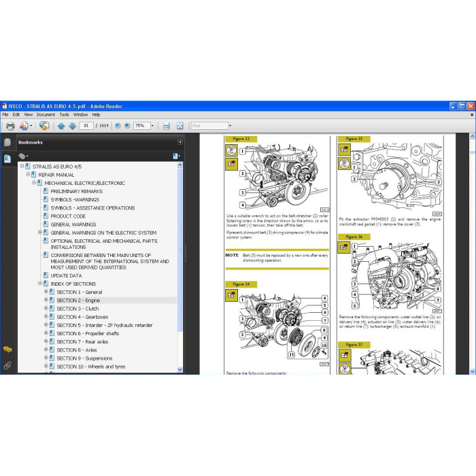Open the Create PDF online toolbar icon
476x476 pixels.
coord(24,126)
